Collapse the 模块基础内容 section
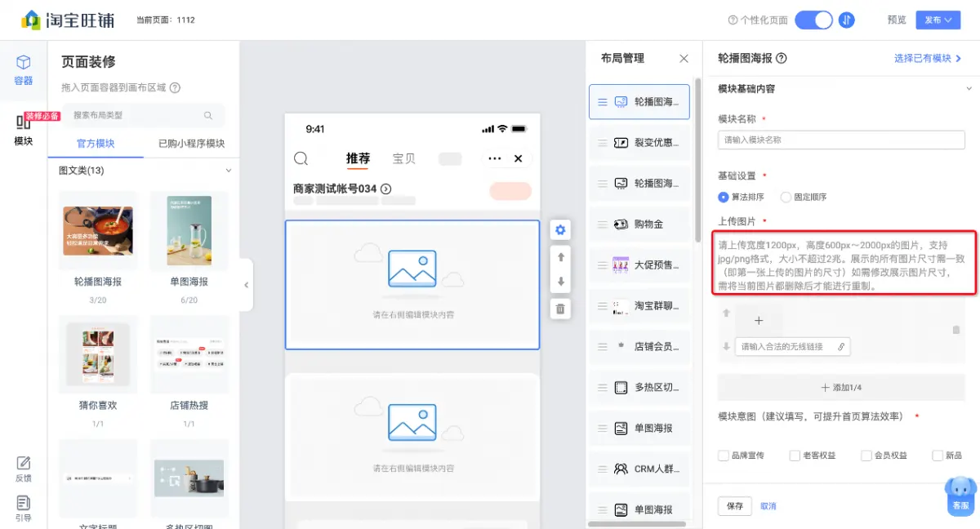The width and height of the screenshot is (980, 529). point(969,88)
